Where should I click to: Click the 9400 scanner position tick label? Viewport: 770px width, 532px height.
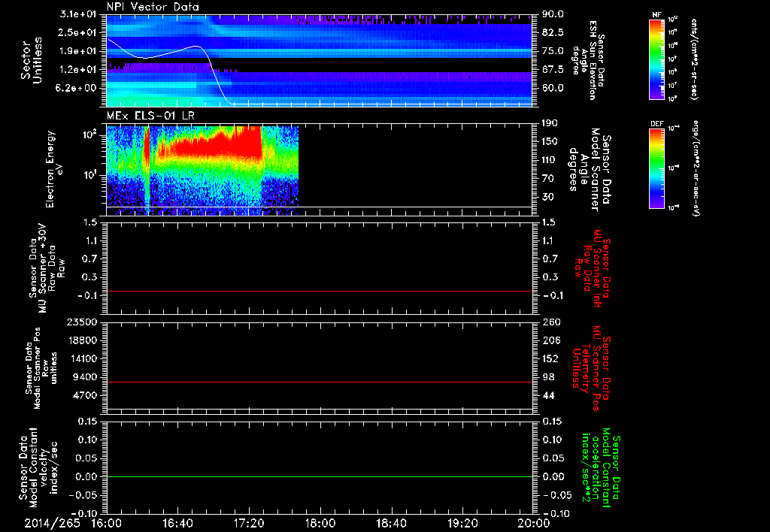coord(85,377)
